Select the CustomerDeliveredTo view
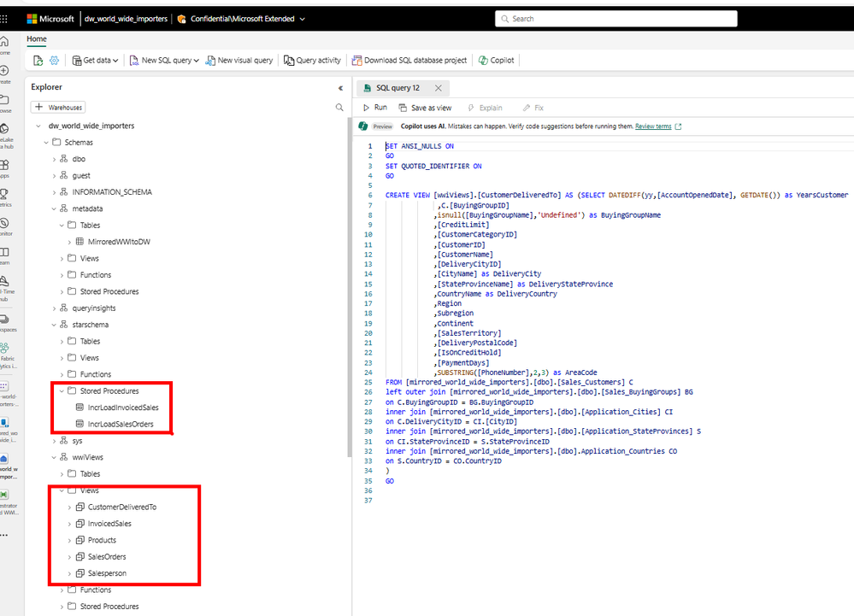This screenshot has height=616, width=854. point(122,507)
